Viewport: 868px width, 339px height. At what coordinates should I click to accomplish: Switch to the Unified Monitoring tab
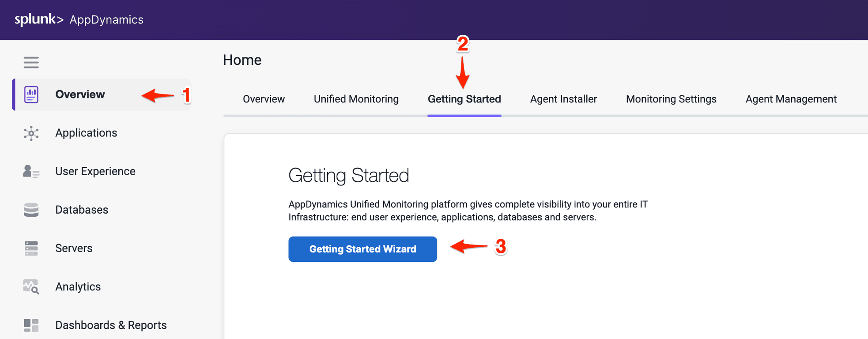pyautogui.click(x=356, y=99)
